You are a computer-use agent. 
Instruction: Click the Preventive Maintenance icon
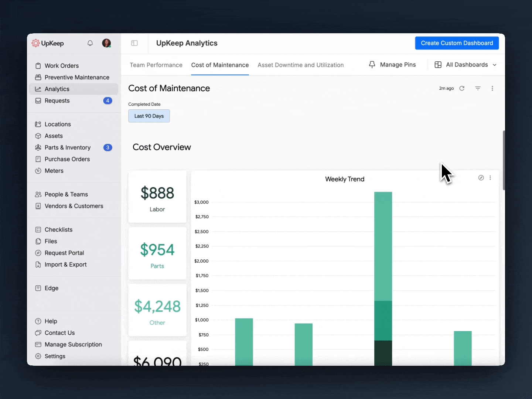(x=38, y=77)
